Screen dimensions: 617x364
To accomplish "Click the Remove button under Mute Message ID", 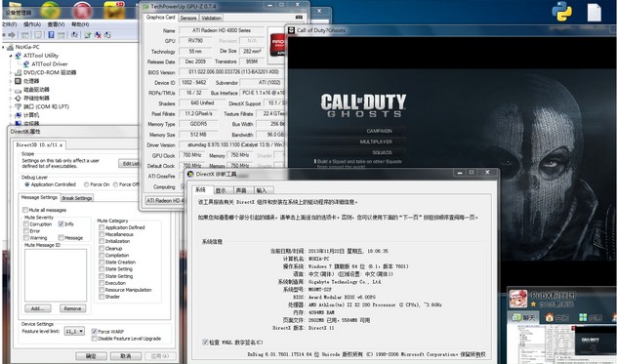I will pyautogui.click(x=73, y=308).
